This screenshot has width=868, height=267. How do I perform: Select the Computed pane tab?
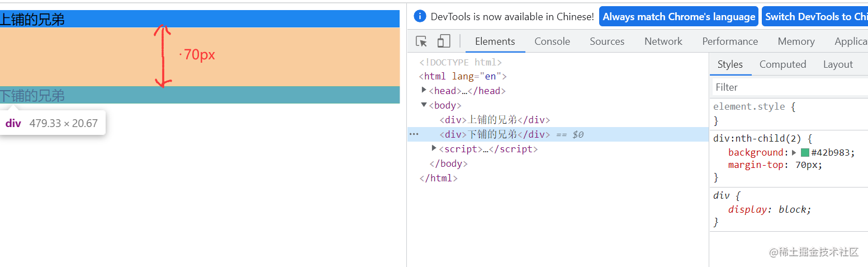tap(782, 64)
